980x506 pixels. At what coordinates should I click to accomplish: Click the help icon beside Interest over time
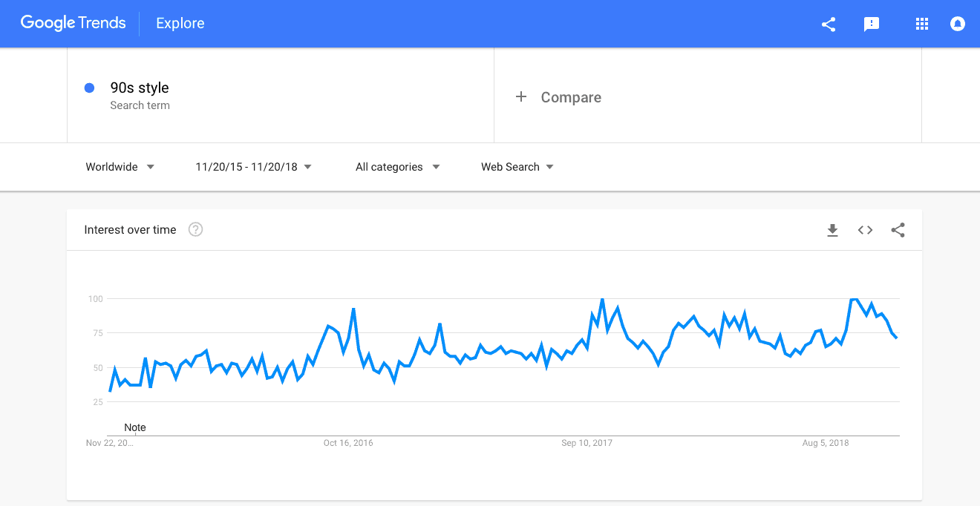click(x=195, y=229)
